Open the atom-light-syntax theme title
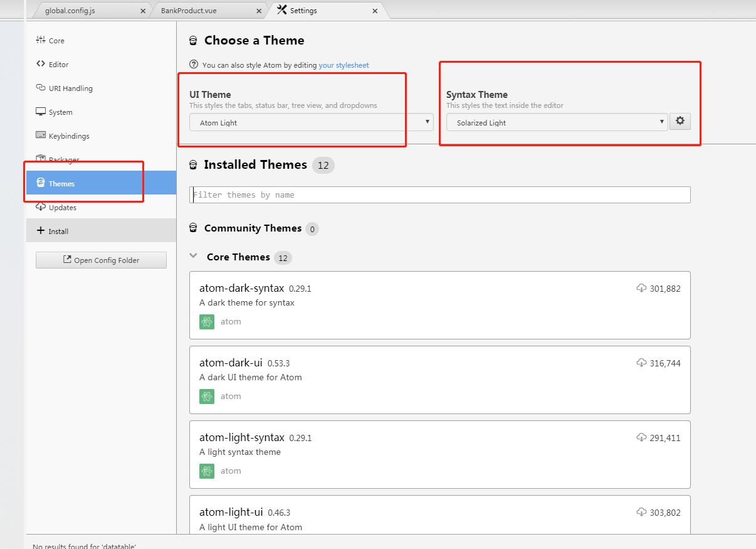Viewport: 756px width, 549px height. pyautogui.click(x=242, y=437)
